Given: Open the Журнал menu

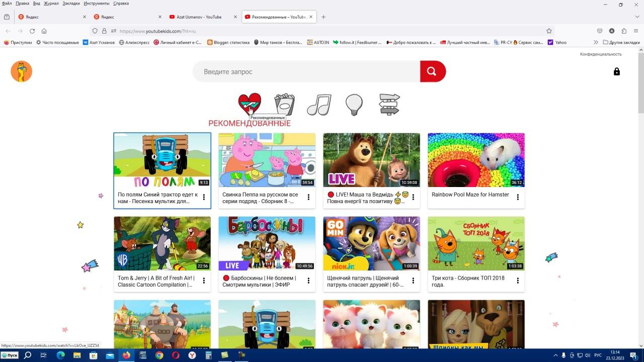Looking at the screenshot, I should point(51,4).
